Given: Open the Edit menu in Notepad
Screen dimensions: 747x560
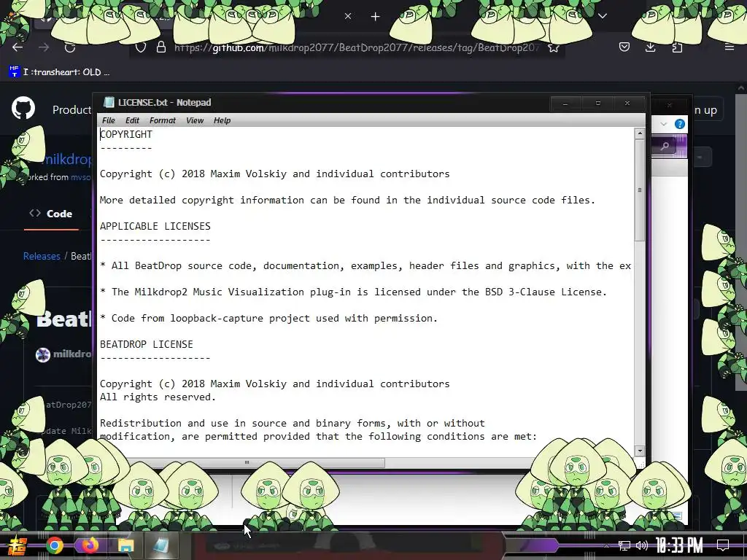Looking at the screenshot, I should pos(133,120).
